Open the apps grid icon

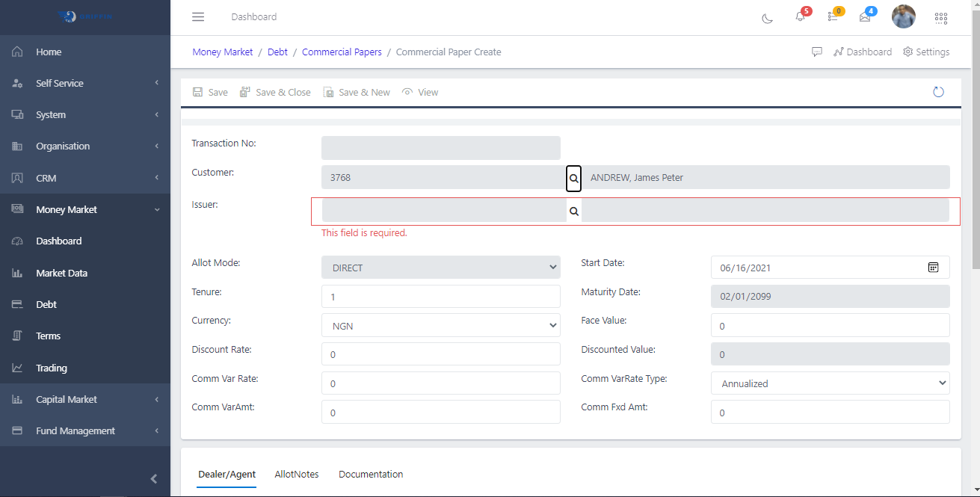(940, 17)
